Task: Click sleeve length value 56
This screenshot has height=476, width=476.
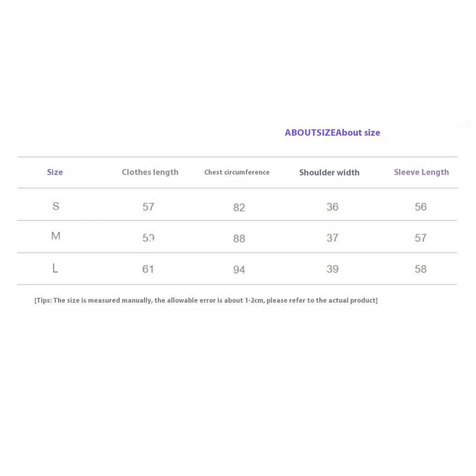Action: (421, 207)
